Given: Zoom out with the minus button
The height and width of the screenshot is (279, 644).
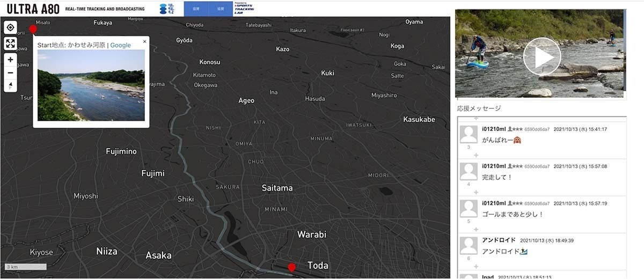Looking at the screenshot, I should point(10,73).
